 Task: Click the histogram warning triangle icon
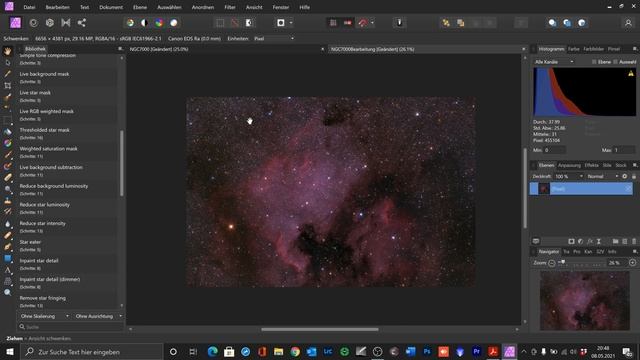coord(631,73)
